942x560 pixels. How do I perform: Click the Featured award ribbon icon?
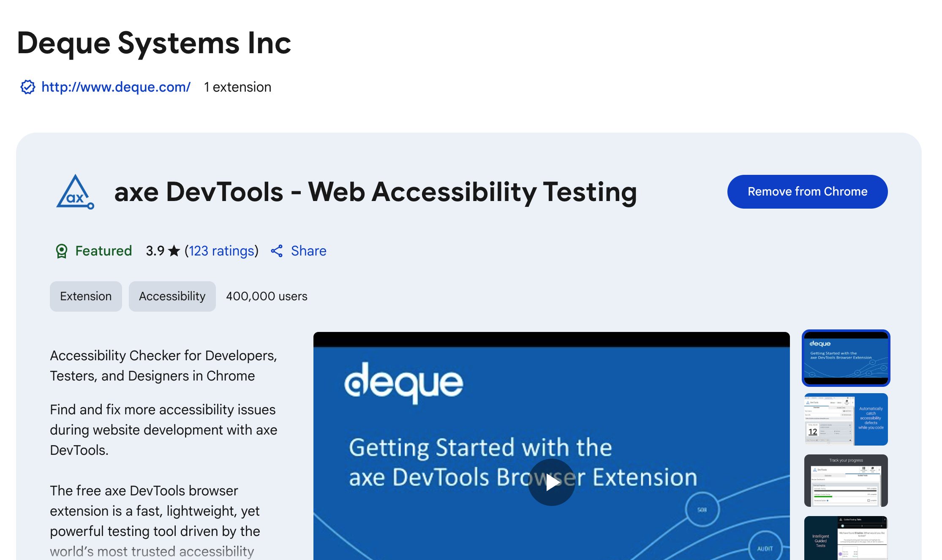point(62,251)
